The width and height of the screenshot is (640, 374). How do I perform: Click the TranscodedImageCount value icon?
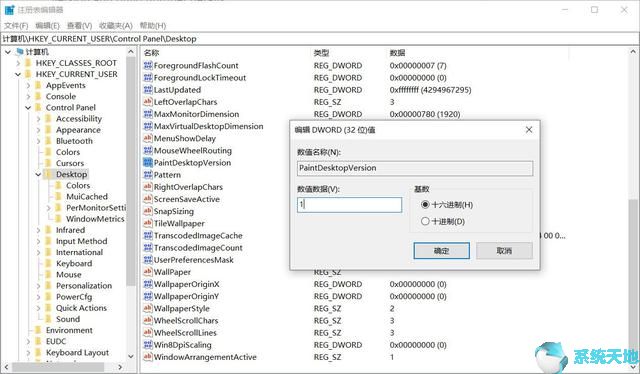click(148, 247)
